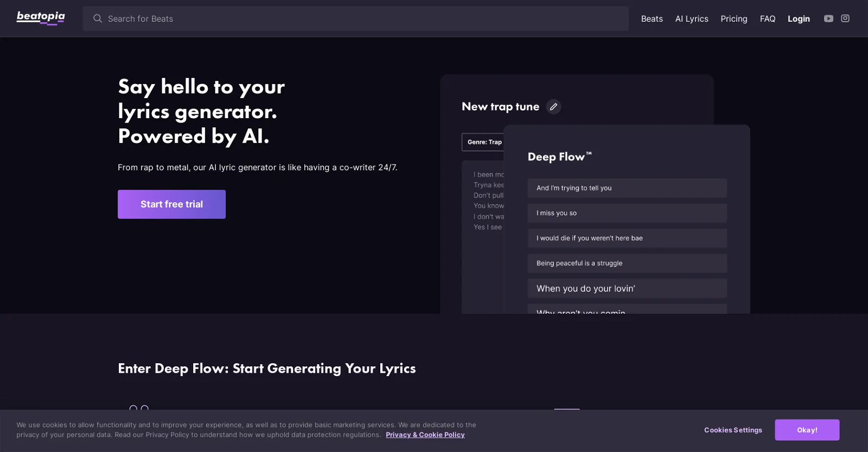Go to the AI Lyrics page
Viewport: 868px width, 452px height.
pyautogui.click(x=691, y=19)
